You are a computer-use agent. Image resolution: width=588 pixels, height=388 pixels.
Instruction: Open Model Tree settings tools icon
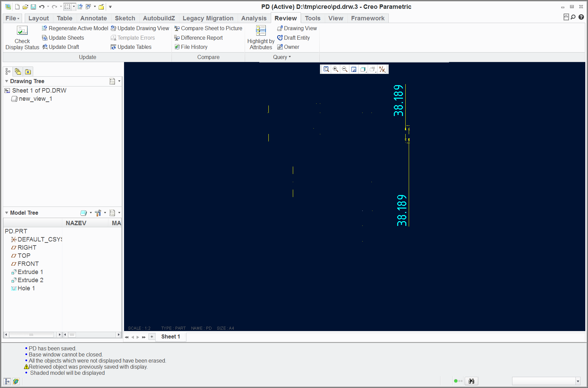click(98, 213)
